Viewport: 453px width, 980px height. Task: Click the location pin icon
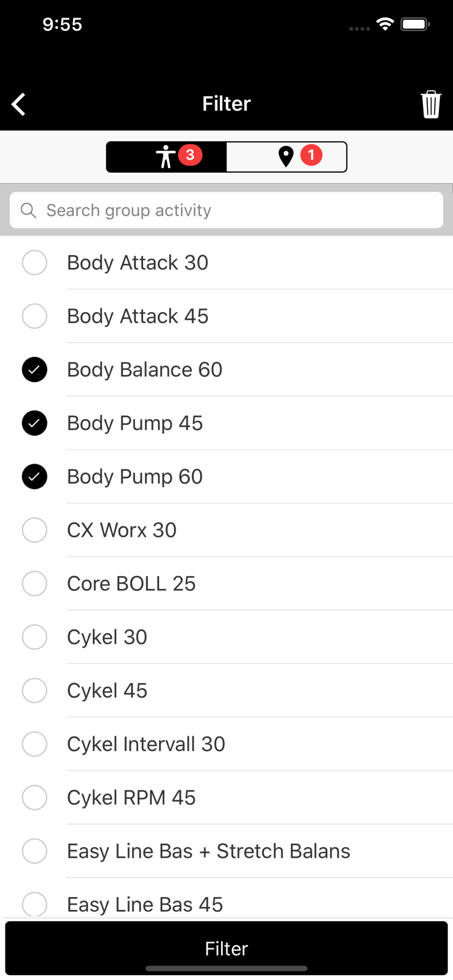click(x=286, y=157)
